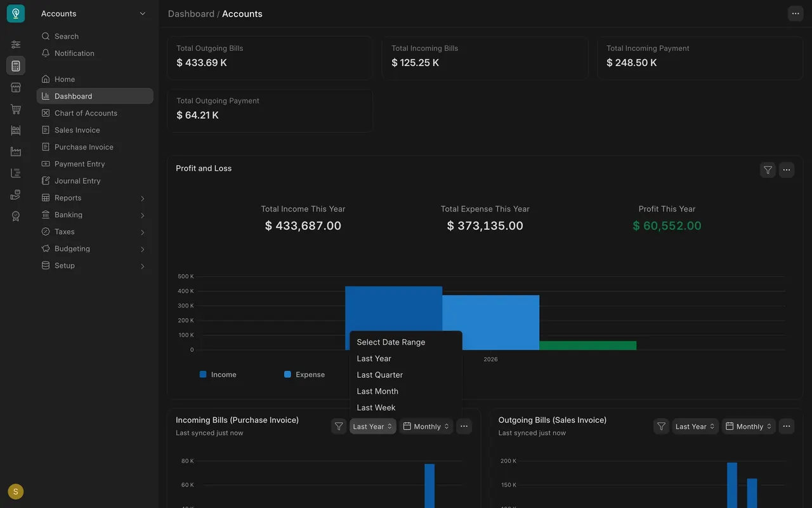The width and height of the screenshot is (812, 508).
Task: Open the storefront icon in left rail
Action: click(16, 88)
